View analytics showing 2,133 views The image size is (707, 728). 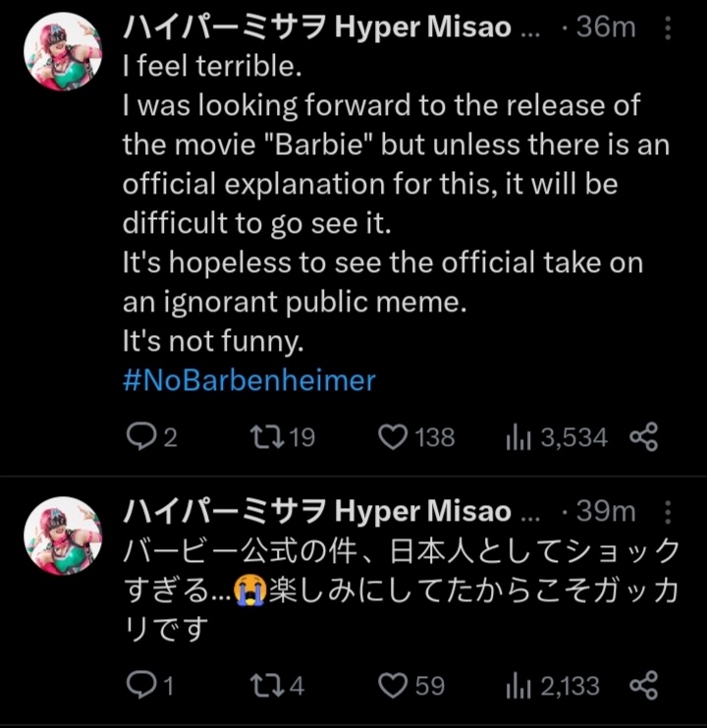coord(517,686)
